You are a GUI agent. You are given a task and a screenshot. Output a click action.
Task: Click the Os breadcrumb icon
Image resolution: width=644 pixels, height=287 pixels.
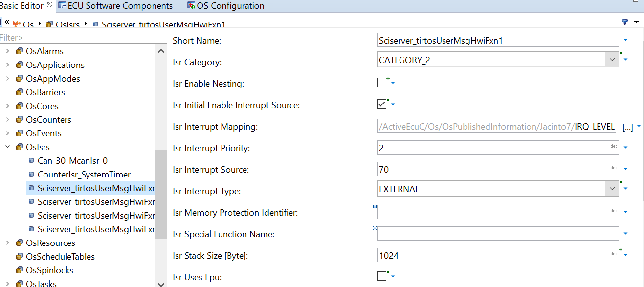[17, 24]
